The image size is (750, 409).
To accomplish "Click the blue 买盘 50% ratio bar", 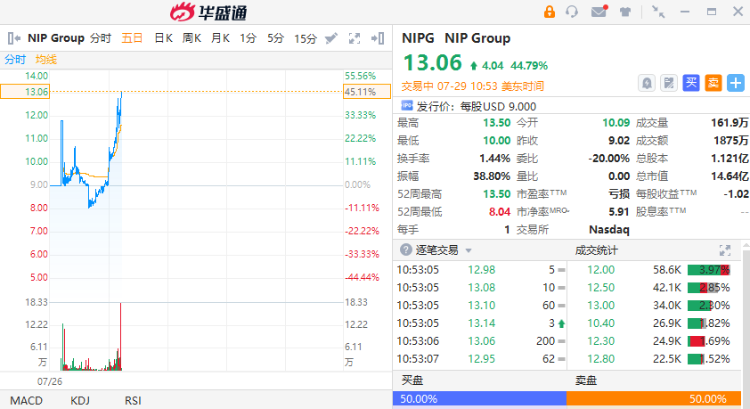I will [x=480, y=398].
